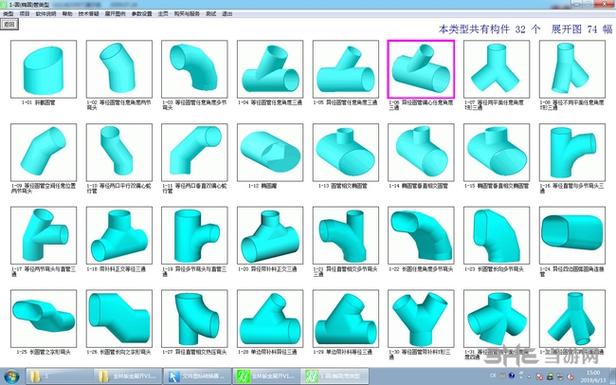Screen dimensions: 616x385
Task: Select component 1-29 one-sided equal cone tee
Action: click(345, 319)
